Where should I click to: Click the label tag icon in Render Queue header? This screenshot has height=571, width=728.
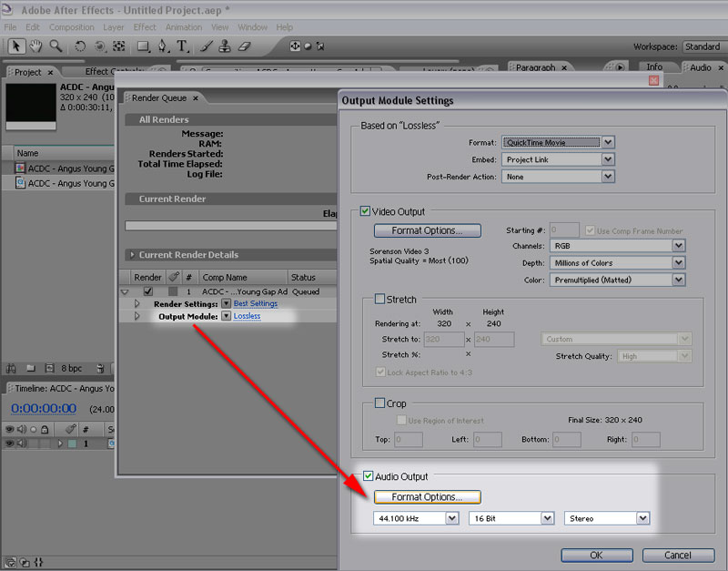click(174, 277)
